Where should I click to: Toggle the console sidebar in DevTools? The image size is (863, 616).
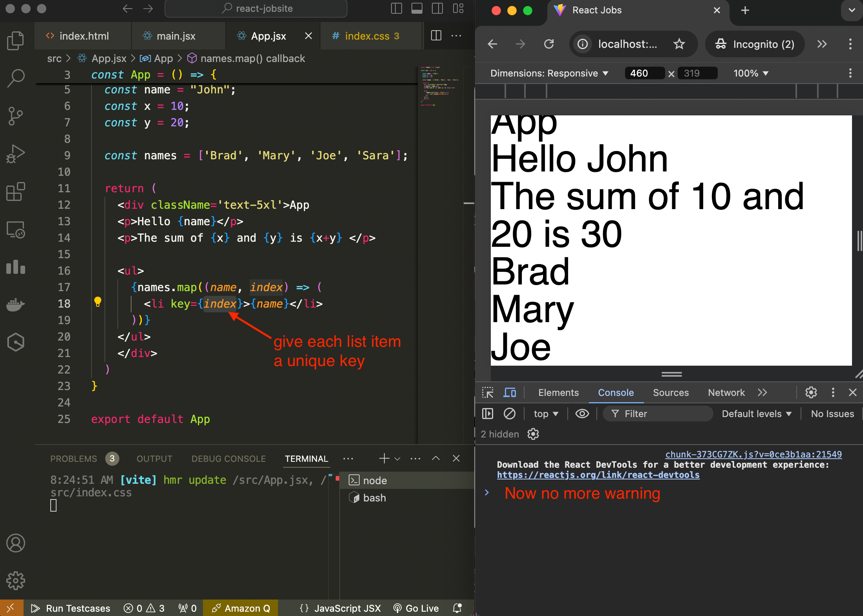pyautogui.click(x=488, y=414)
